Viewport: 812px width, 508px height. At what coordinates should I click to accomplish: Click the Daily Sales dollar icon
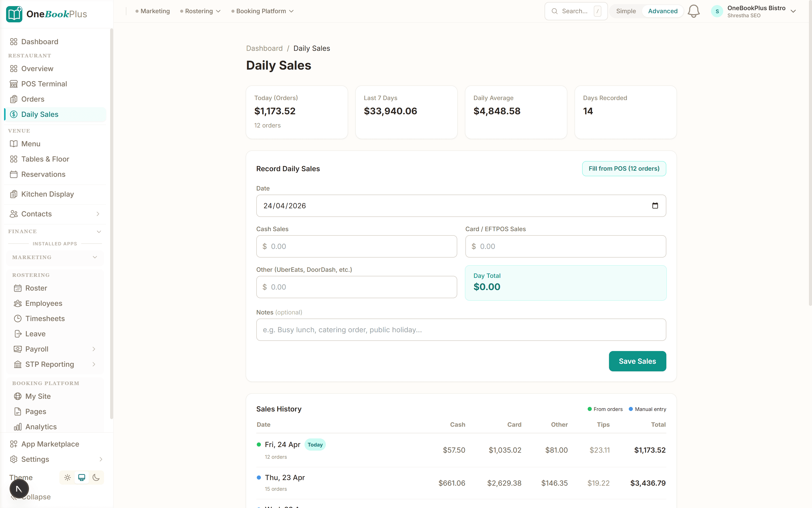pos(13,114)
